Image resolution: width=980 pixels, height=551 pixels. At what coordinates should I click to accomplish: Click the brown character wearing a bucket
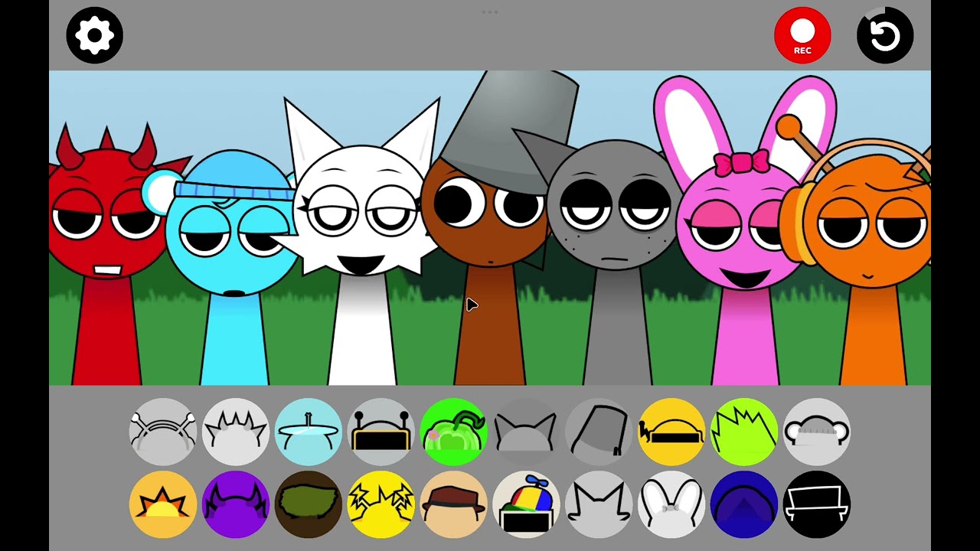click(x=490, y=230)
